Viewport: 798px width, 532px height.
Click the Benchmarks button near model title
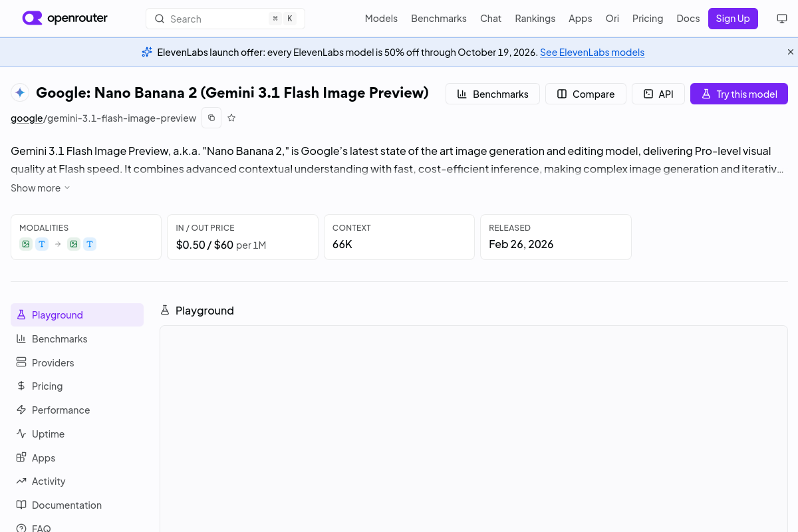coord(493,94)
